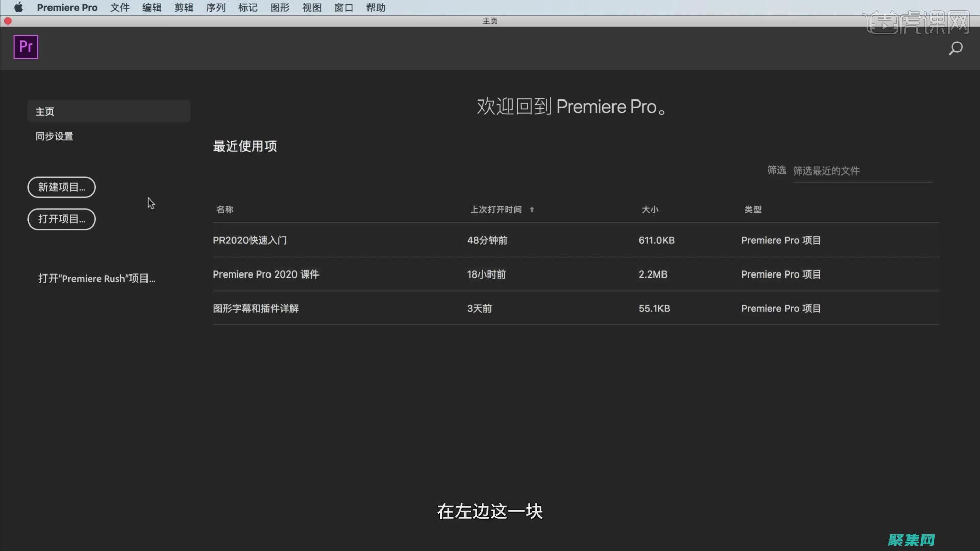
Task: Open the 帮助 menu
Action: coord(376,8)
